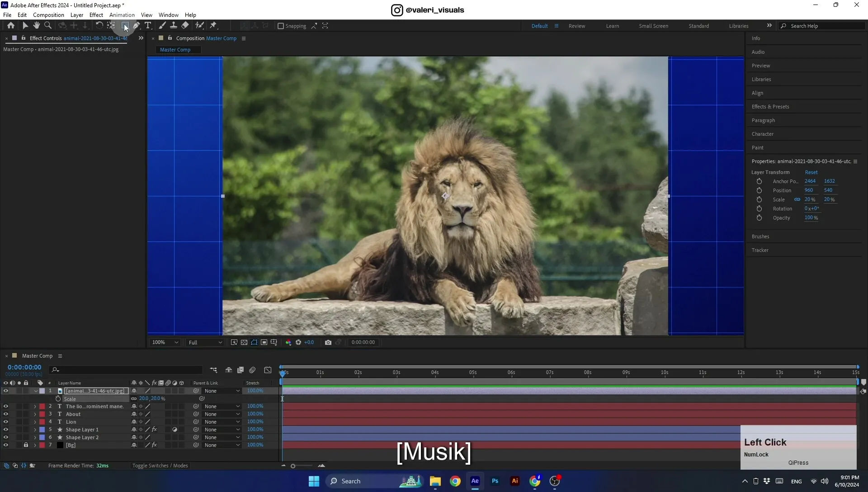Image resolution: width=868 pixels, height=492 pixels.
Task: Reset the Layer Transform properties
Action: [x=811, y=172]
